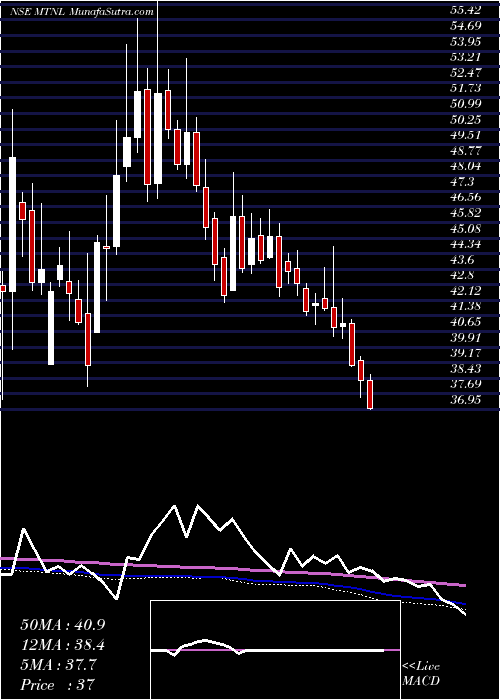Viewport: 500px width, 700px height.
Task: Click the 5MA : 37.7 readout
Action: tap(57, 665)
